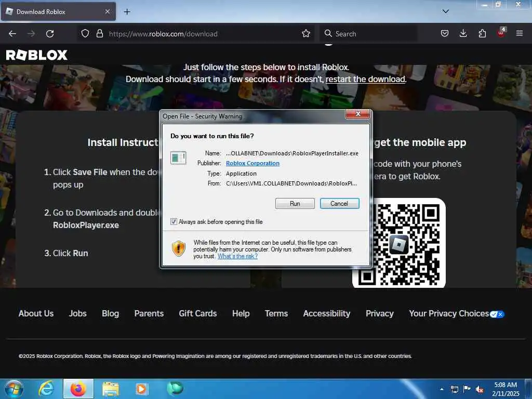
Task: Open the Roblox Corporation publisher link
Action: coord(252,163)
